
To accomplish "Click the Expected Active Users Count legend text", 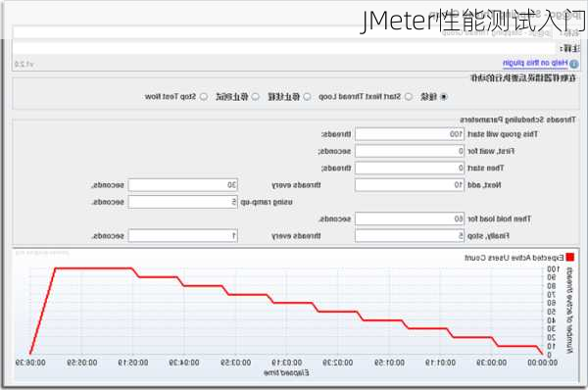I will pos(514,258).
